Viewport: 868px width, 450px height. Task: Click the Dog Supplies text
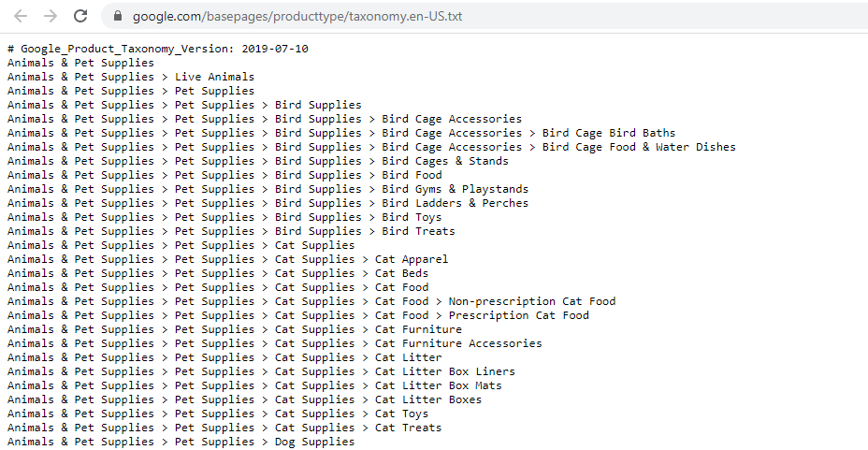(x=314, y=442)
